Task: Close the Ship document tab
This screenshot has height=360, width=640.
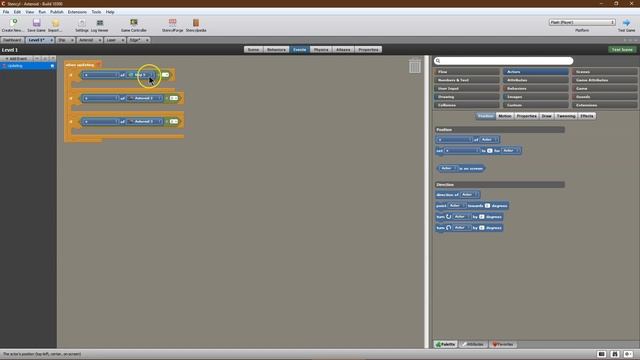Action: pyautogui.click(x=72, y=40)
